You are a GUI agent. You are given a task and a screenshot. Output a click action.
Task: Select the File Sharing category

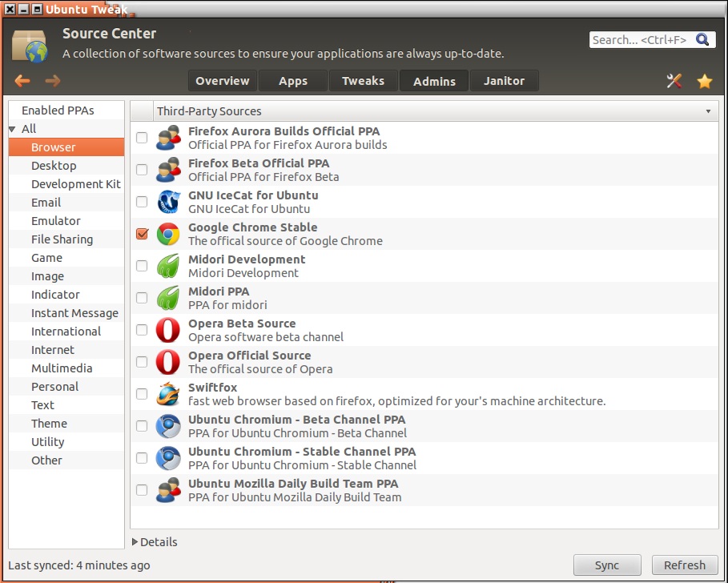pos(66,239)
